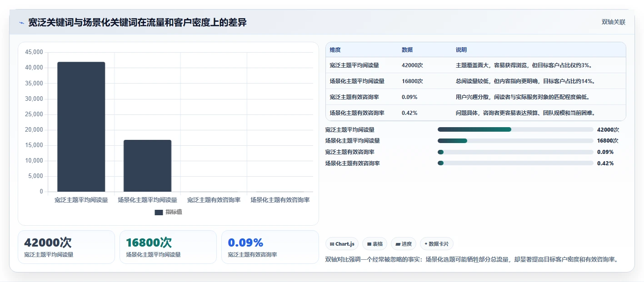Viewport: 644px width, 282px height.
Task: Select the 进度 tag chip
Action: click(x=404, y=244)
